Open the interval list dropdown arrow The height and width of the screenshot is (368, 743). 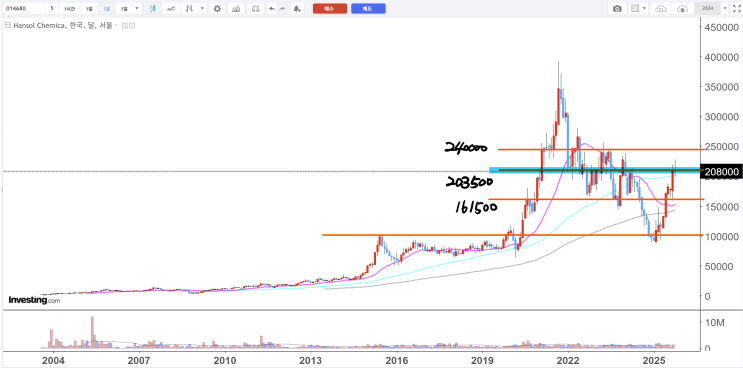tap(136, 9)
